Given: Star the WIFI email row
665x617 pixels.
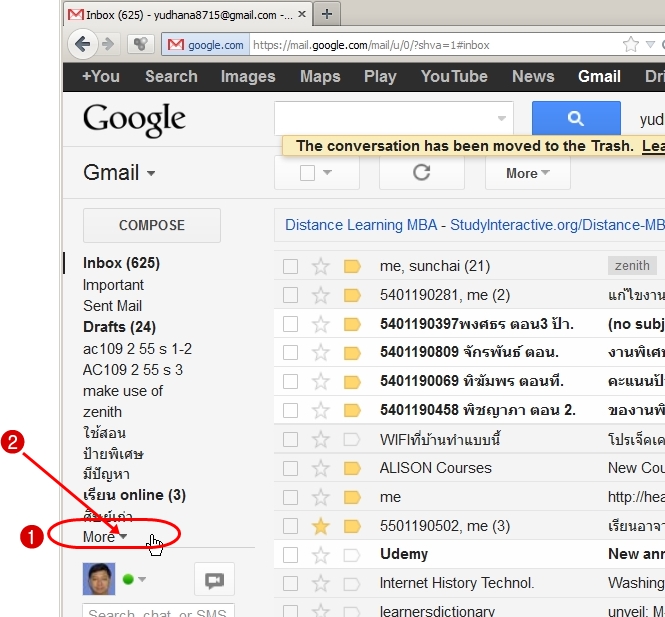Looking at the screenshot, I should click(321, 439).
